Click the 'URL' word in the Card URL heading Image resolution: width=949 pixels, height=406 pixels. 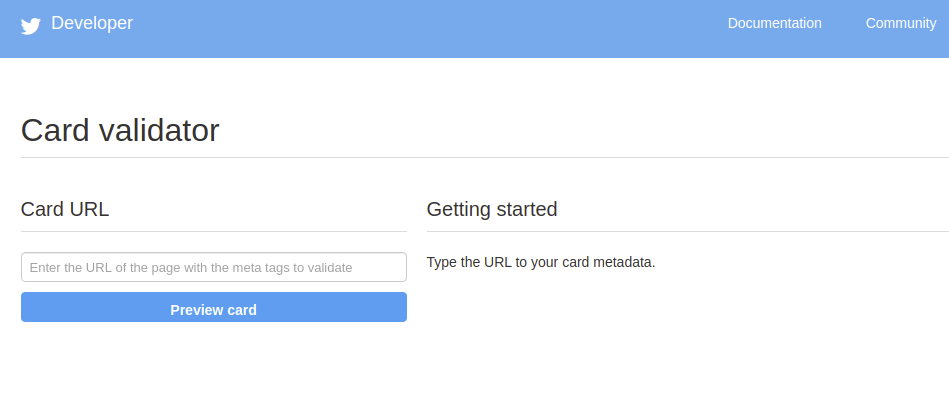(x=90, y=209)
